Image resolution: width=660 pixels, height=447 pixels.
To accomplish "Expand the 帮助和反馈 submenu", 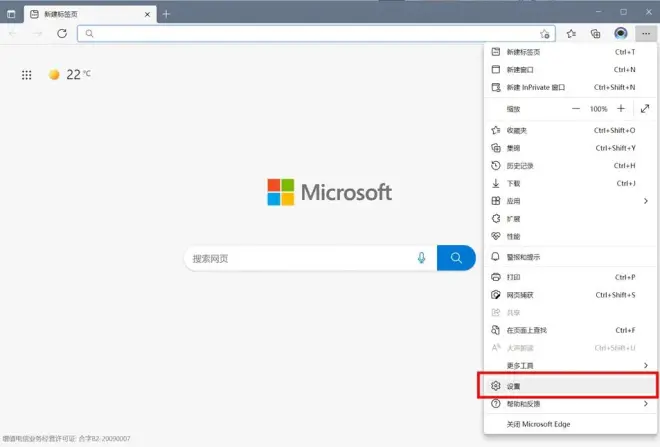I will tap(570, 404).
